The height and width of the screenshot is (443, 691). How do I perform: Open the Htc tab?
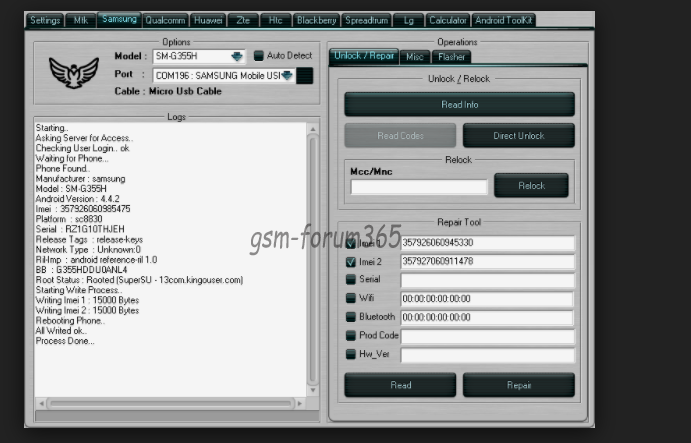(275, 20)
